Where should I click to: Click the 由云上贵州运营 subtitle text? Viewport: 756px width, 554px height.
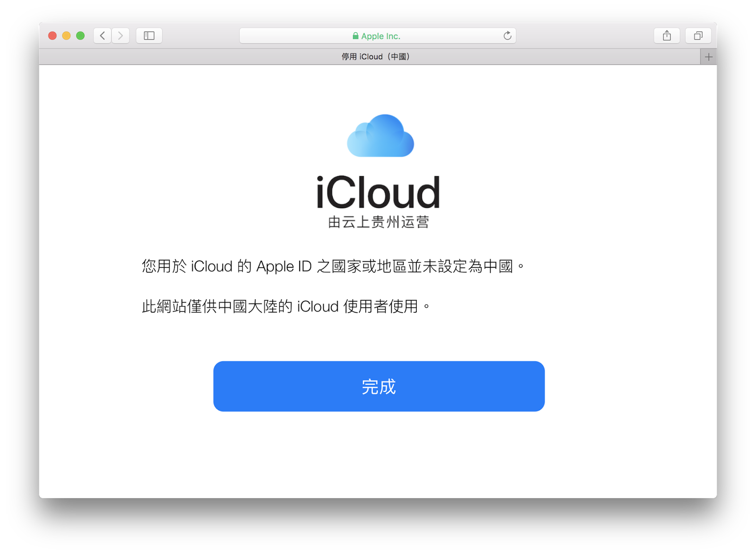click(378, 222)
